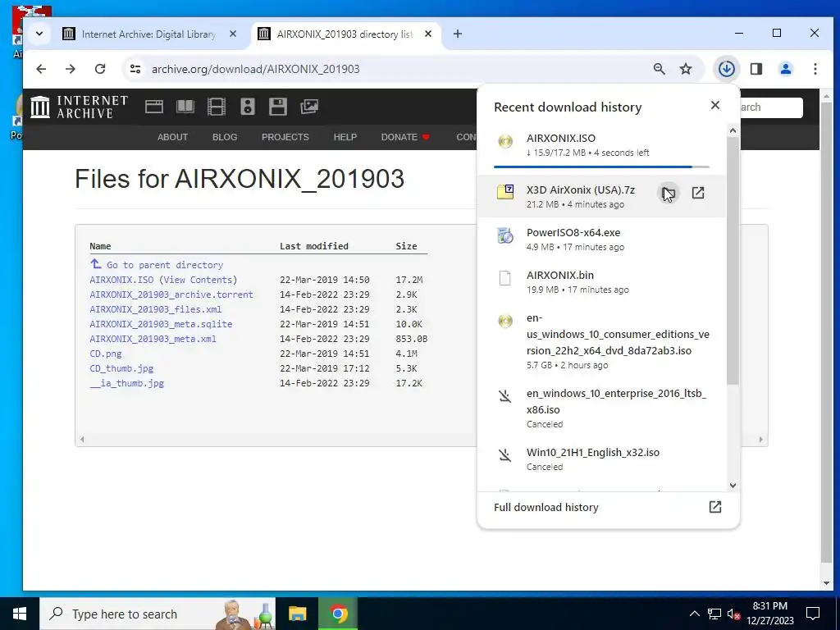Click download list scroll up arrow

pyautogui.click(x=733, y=130)
